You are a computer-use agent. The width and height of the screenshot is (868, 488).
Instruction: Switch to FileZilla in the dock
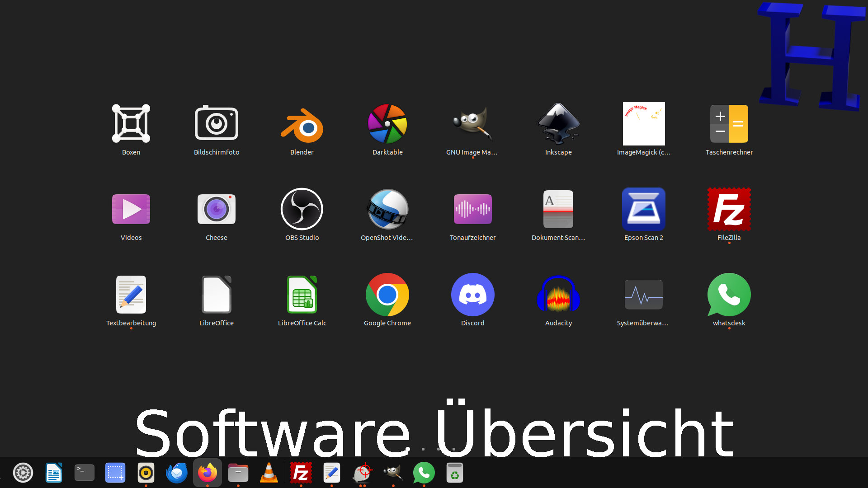point(301,473)
